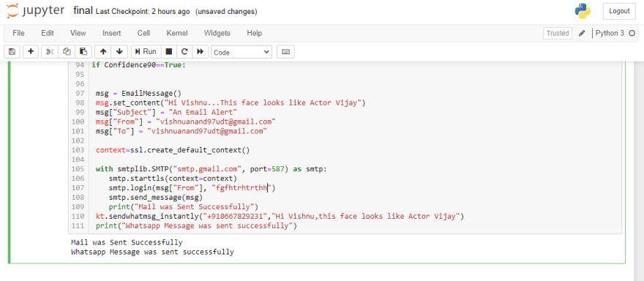Click the ssl.create_default_context() line
Image resolution: width=644 pixels, height=281 pixels.
(173, 150)
